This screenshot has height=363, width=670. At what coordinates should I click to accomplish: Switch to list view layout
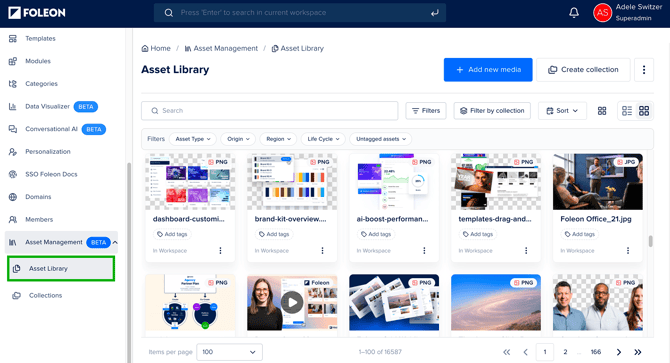click(627, 111)
